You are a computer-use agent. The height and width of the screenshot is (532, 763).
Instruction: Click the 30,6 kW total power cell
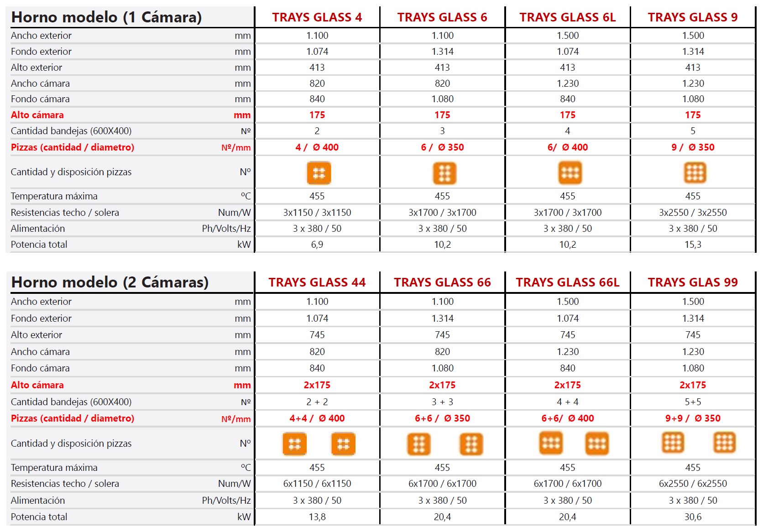pyautogui.click(x=693, y=517)
